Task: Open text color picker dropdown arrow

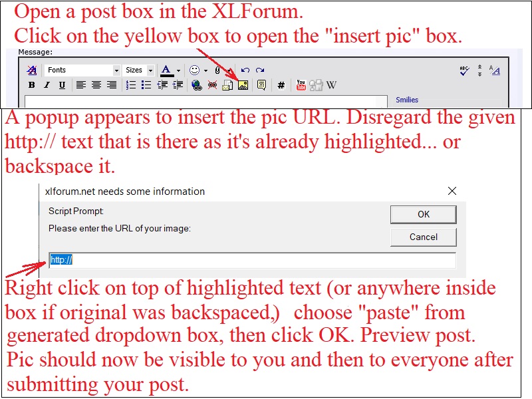Action: click(x=178, y=70)
